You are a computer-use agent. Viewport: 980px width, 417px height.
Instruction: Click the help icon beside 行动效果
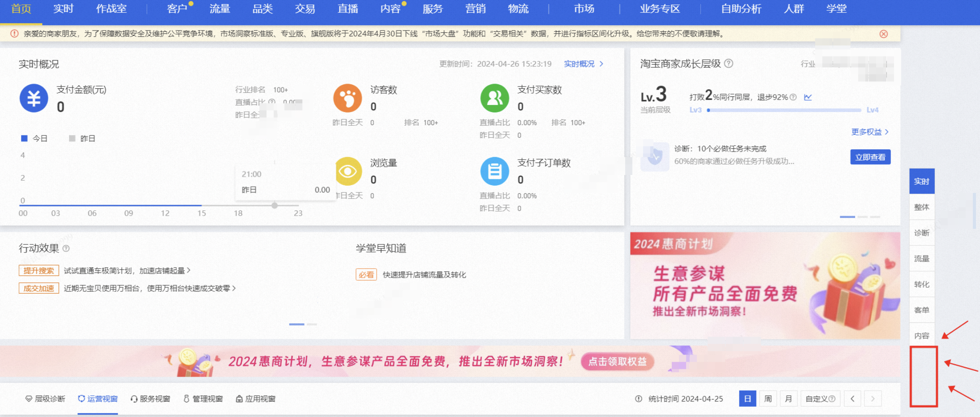click(x=66, y=248)
